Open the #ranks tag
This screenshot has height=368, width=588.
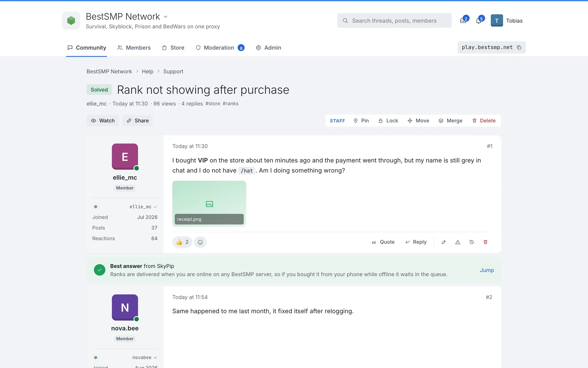pyautogui.click(x=230, y=104)
